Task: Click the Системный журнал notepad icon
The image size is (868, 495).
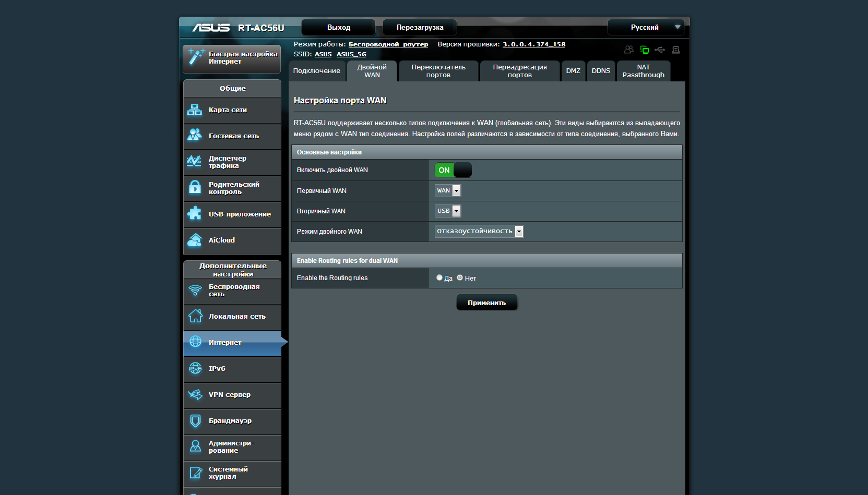Action: click(195, 473)
